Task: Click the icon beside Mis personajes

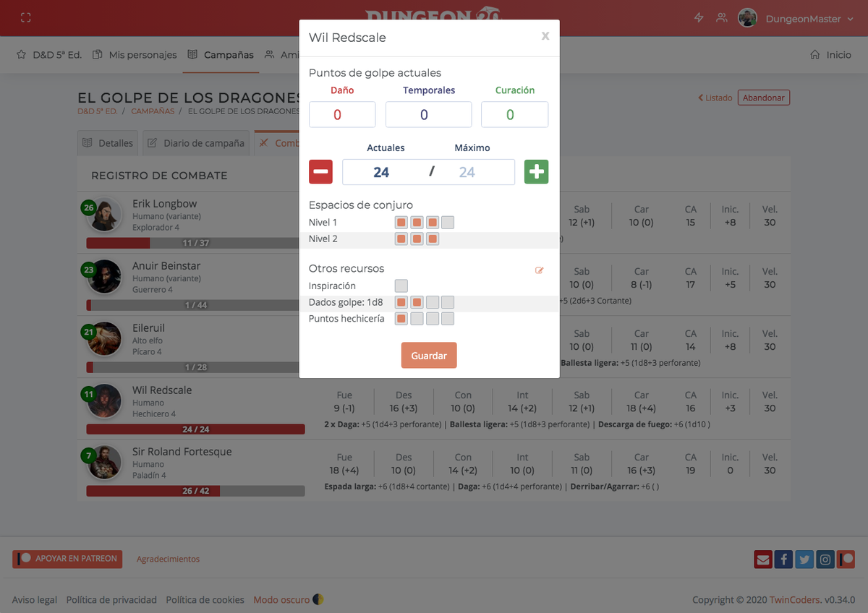Action: [98, 54]
